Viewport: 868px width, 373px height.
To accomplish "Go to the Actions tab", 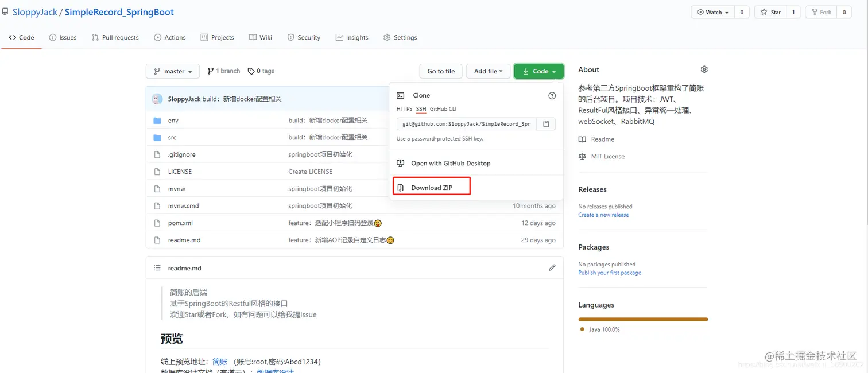I will point(170,38).
